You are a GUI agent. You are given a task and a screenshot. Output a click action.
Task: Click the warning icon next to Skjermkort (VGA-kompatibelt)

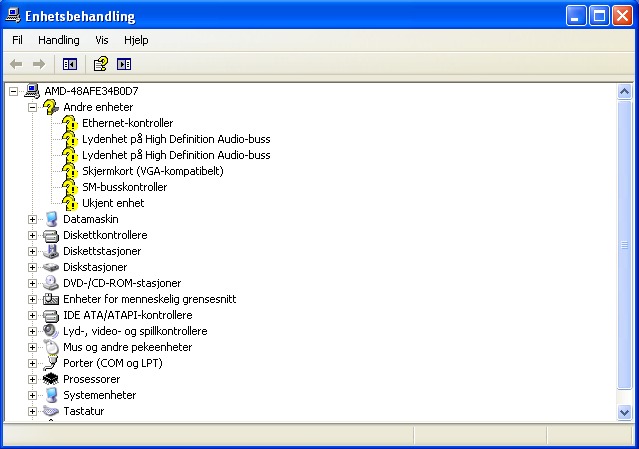coord(70,171)
